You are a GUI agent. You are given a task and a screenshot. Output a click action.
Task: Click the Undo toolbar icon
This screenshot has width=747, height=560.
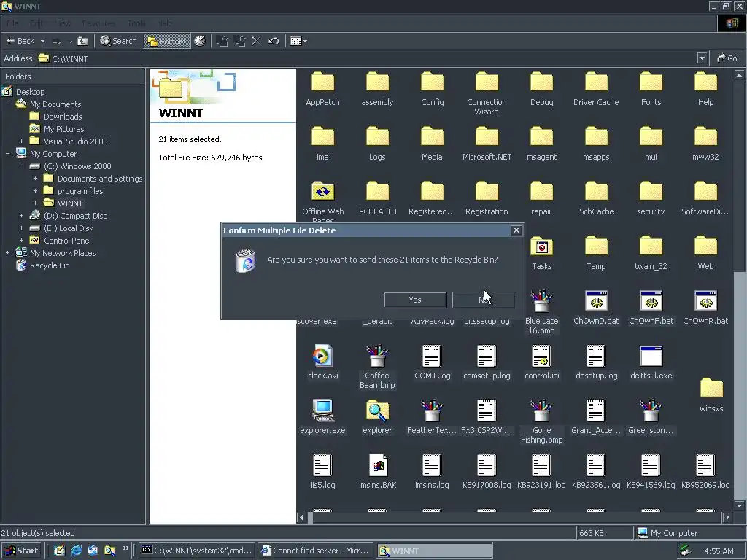click(274, 41)
